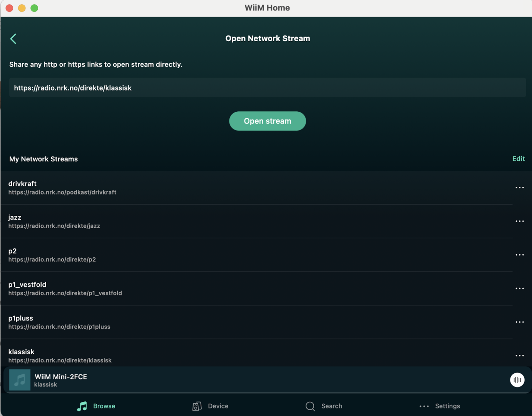Click the direkte/p1_vestfold URL text
The image size is (532, 416).
tap(65, 293)
